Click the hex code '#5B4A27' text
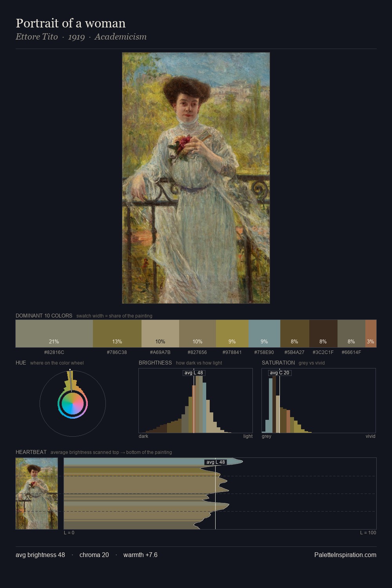392x588 pixels. (294, 352)
